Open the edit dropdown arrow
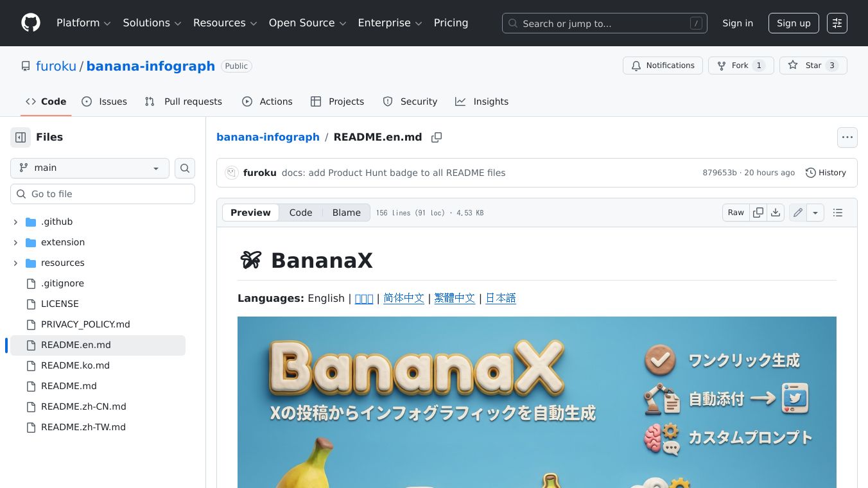 [x=815, y=213]
